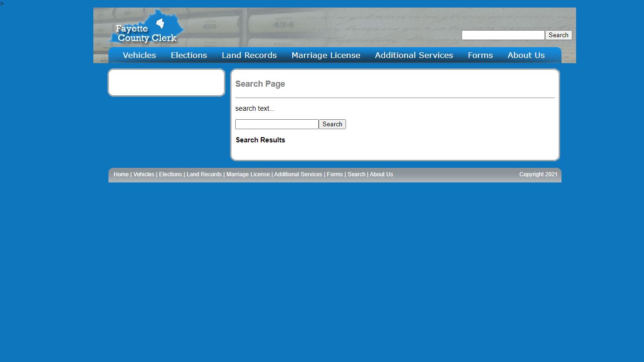Select the Search Page heading
The image size is (644, 362).
[x=260, y=84]
